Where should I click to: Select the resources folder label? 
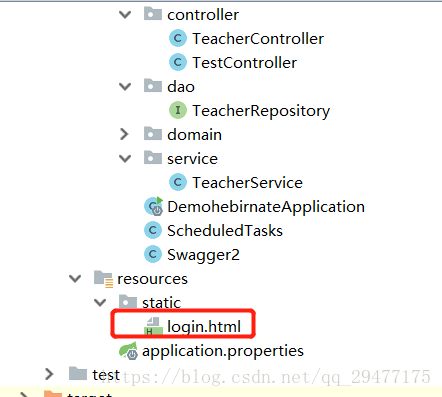[152, 279]
